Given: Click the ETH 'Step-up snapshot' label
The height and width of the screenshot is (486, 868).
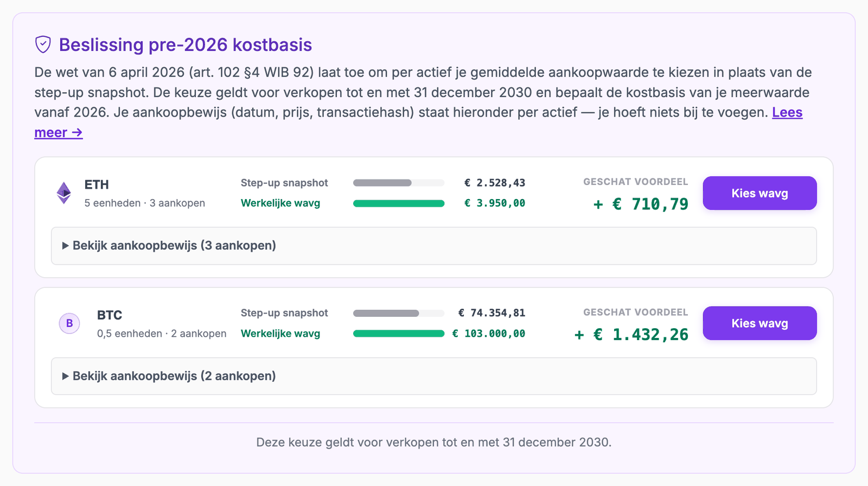Looking at the screenshot, I should pyautogui.click(x=284, y=183).
